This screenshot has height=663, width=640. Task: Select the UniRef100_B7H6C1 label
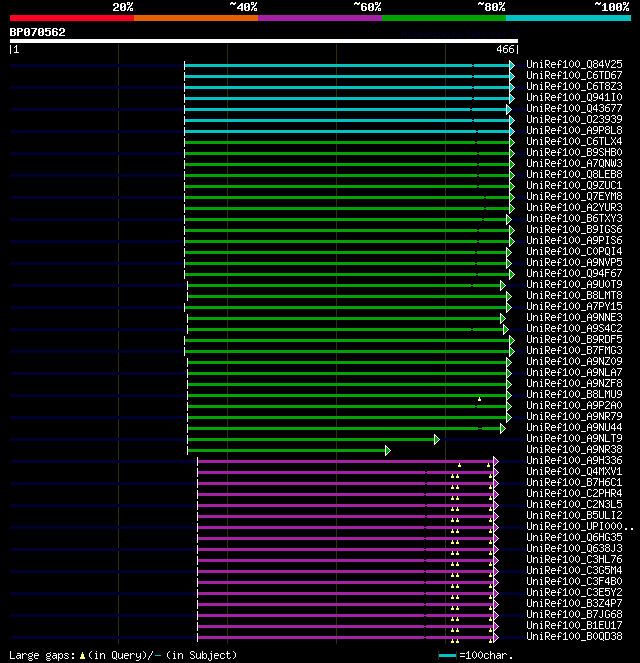[574, 482]
